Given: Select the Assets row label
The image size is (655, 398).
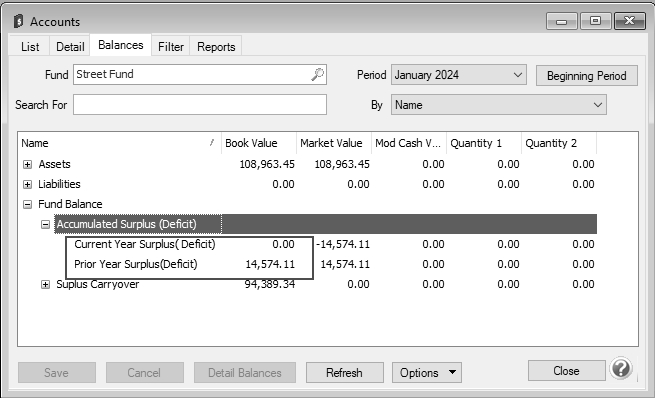Looking at the screenshot, I should click(54, 164).
